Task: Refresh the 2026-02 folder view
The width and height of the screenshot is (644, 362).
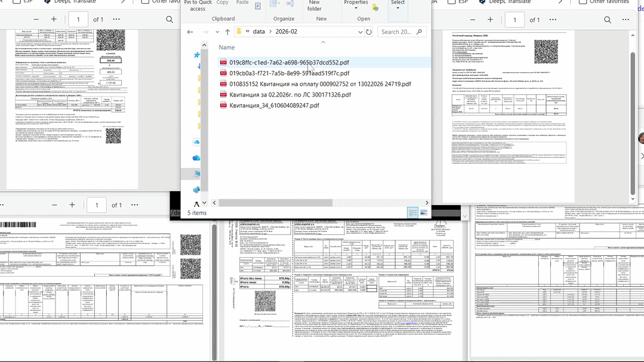Action: [x=369, y=32]
